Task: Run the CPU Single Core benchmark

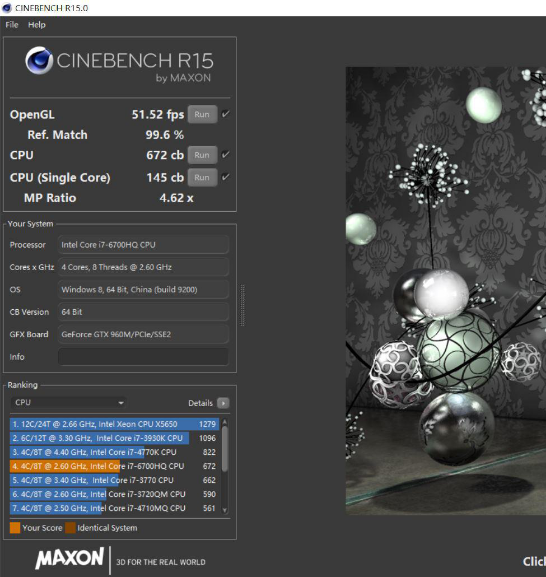Action: tap(202, 177)
